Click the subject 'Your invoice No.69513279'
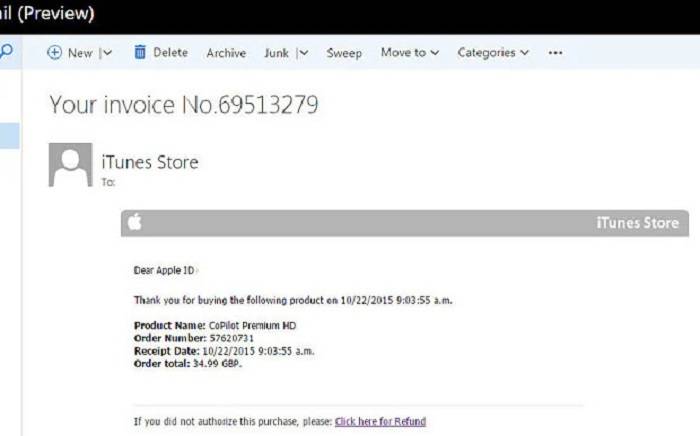The image size is (700, 436). pyautogui.click(x=184, y=104)
